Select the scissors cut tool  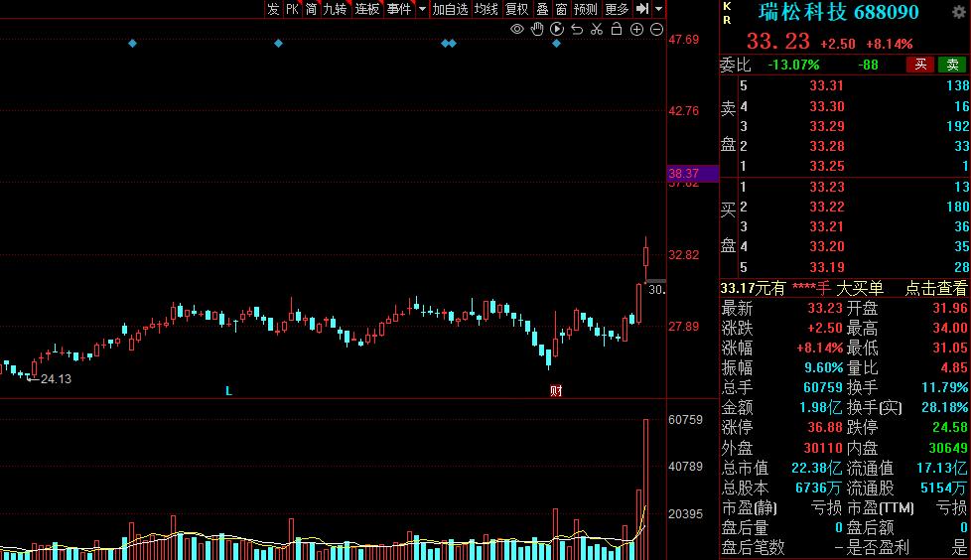coord(597,29)
